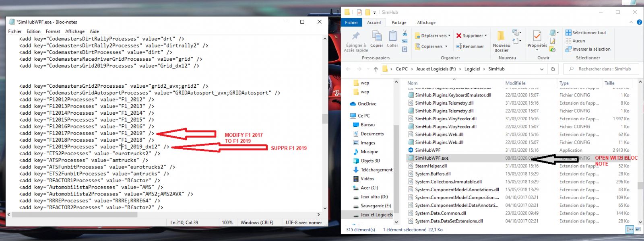Switch to the Affichage ribbon tab in Explorer

(x=426, y=23)
